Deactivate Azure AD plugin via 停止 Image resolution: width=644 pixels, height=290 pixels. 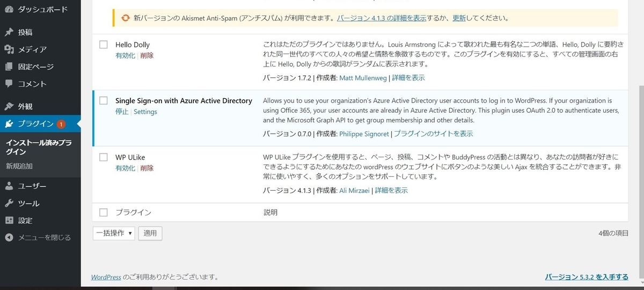point(122,112)
